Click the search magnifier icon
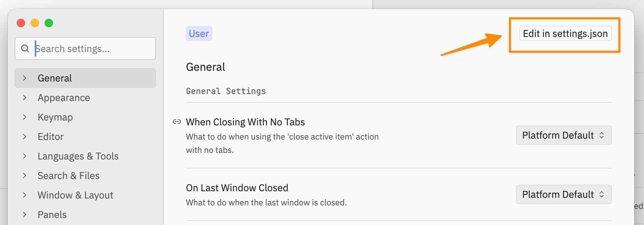The height and width of the screenshot is (225, 644). (25, 48)
